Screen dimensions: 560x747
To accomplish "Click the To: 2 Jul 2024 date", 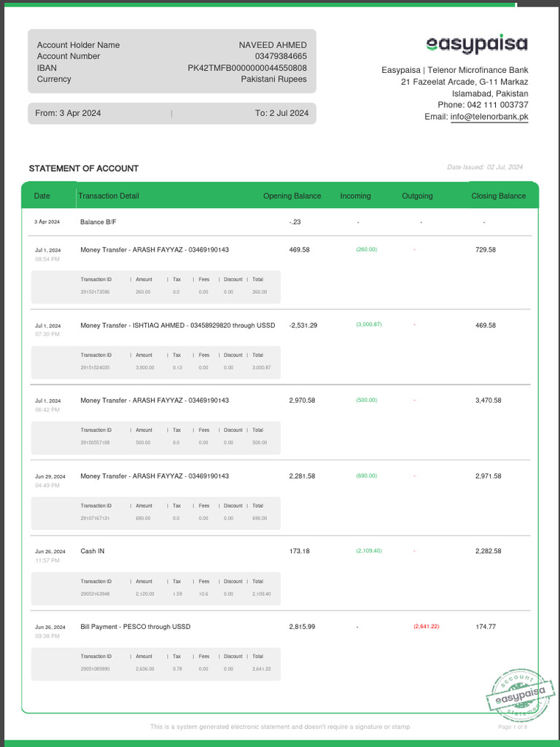I will [281, 113].
